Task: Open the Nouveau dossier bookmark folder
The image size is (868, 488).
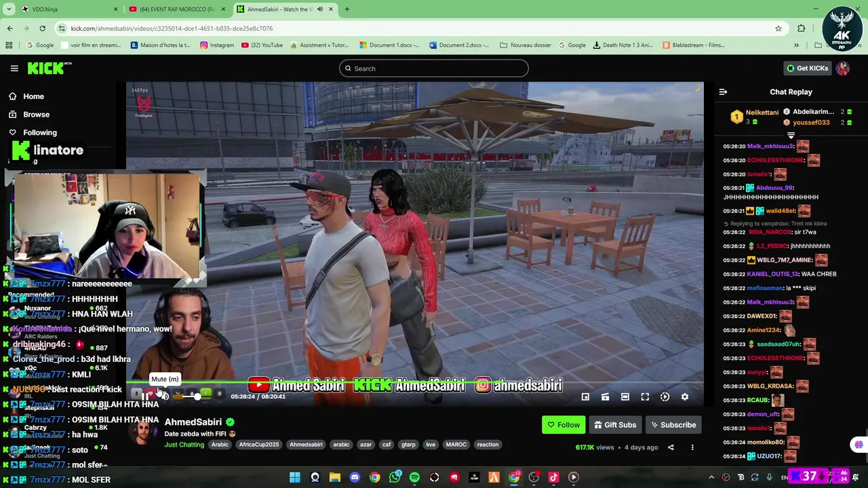Action: click(x=525, y=45)
